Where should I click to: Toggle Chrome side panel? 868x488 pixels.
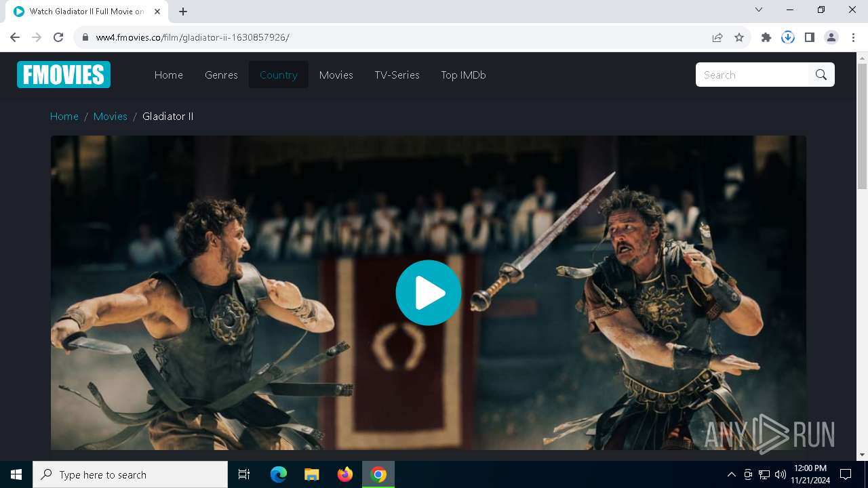pos(810,37)
